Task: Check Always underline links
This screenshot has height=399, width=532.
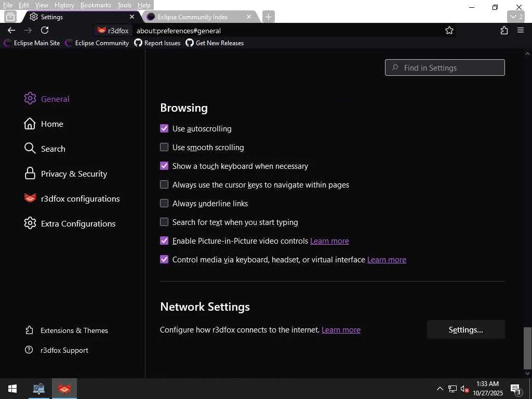Action: coord(164,204)
